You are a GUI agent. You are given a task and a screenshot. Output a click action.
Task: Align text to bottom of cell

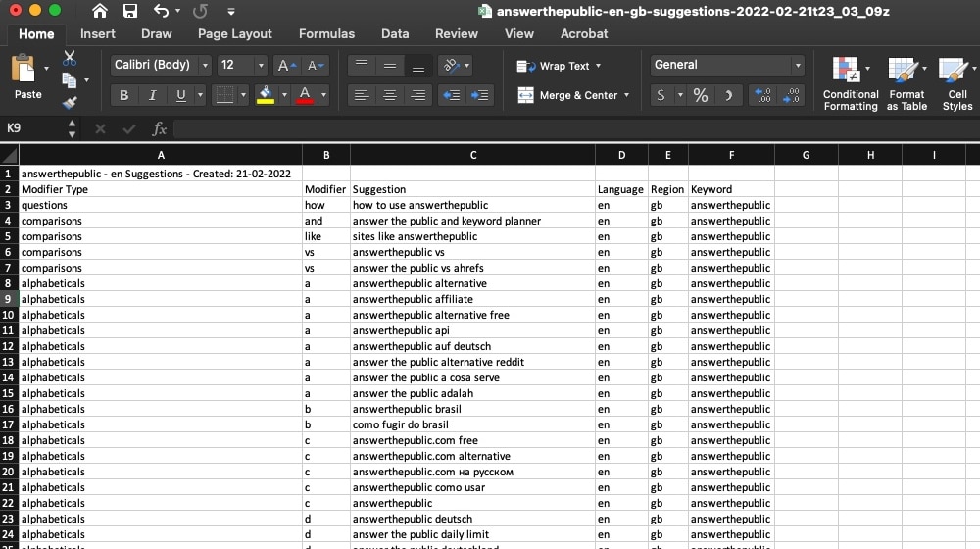[x=418, y=65]
